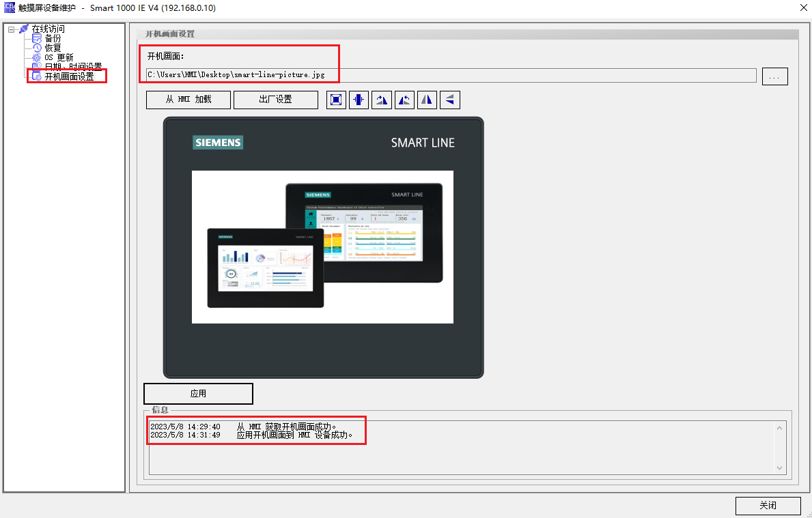Click the 在线访问 plug connector icon
The width and height of the screenshot is (812, 518).
coord(24,29)
